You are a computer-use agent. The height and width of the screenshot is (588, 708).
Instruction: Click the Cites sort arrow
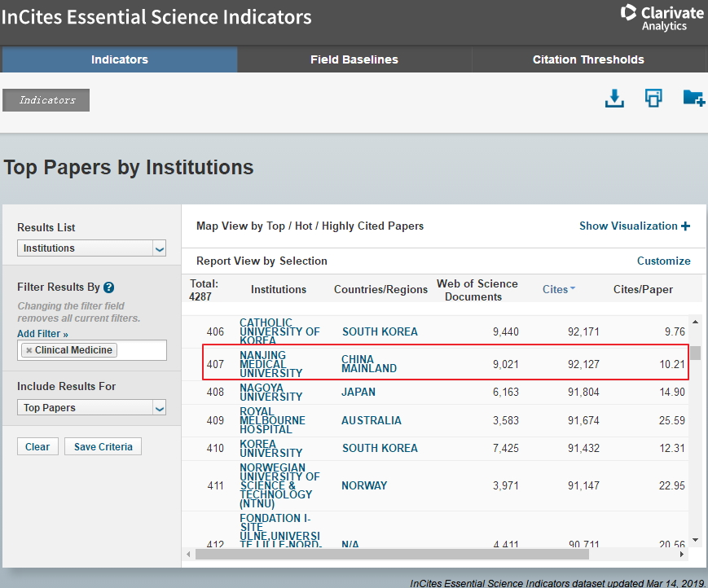573,289
